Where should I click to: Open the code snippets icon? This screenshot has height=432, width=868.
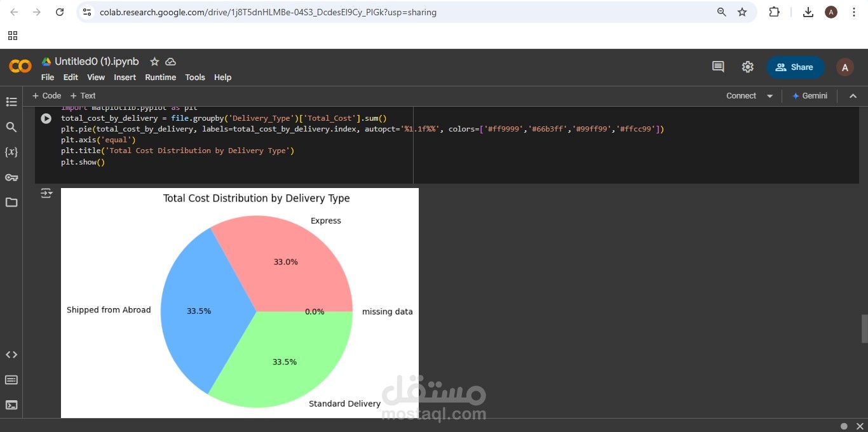click(x=11, y=354)
